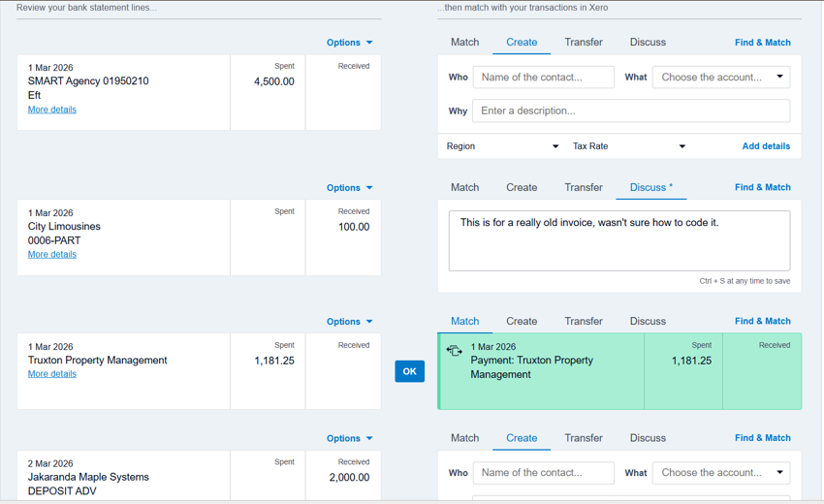Screen dimensions: 824x504
Task: Open Discuss tab for Jakaranda Maple Systems
Action: coord(647,438)
